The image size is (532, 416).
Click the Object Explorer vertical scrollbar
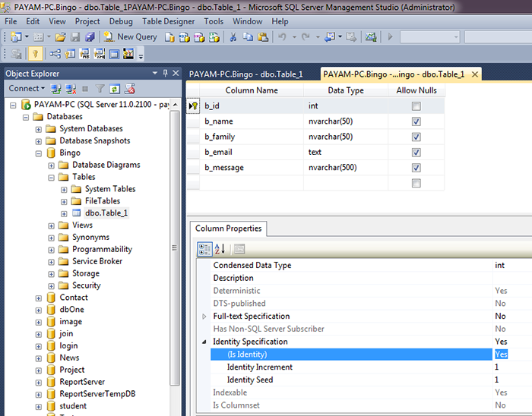tap(175, 247)
